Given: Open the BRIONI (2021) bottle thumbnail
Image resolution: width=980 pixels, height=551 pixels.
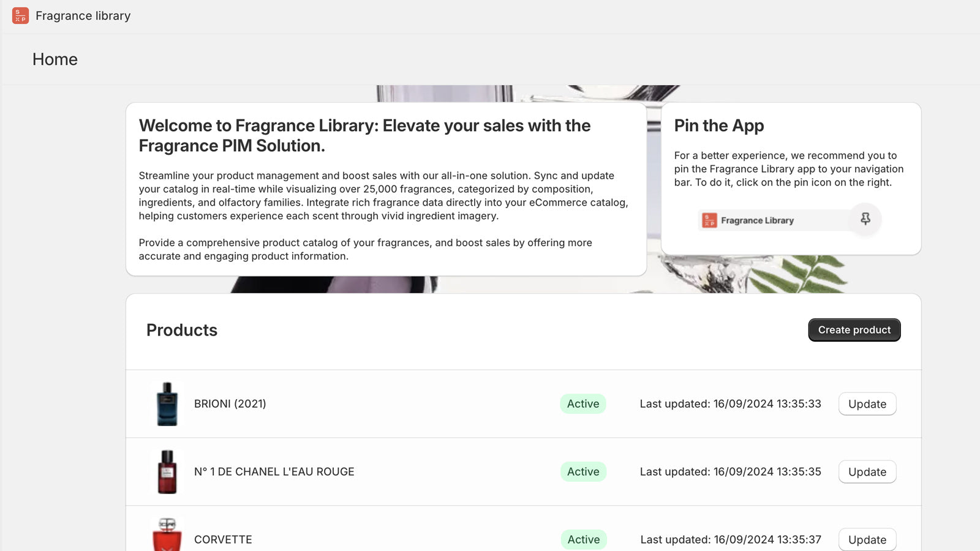Looking at the screenshot, I should 167,403.
